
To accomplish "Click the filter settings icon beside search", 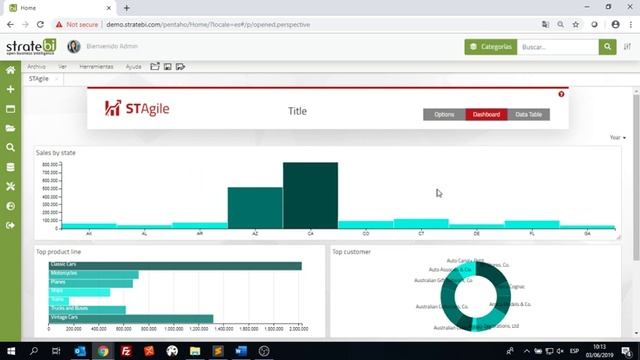I will (627, 47).
